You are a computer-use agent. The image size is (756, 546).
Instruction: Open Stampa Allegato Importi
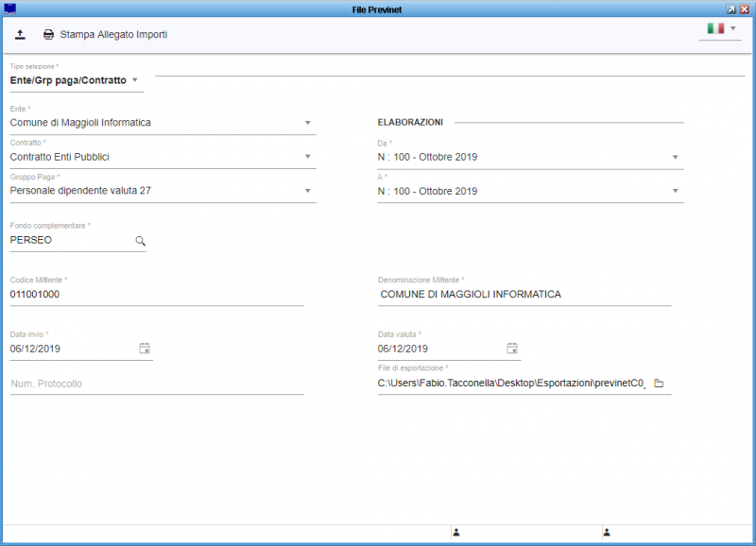pyautogui.click(x=113, y=35)
